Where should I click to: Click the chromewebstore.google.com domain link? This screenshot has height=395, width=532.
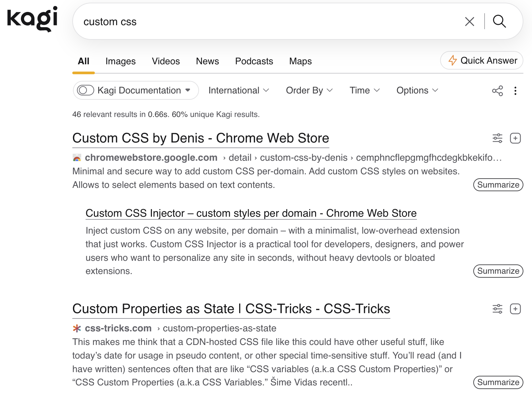point(151,158)
